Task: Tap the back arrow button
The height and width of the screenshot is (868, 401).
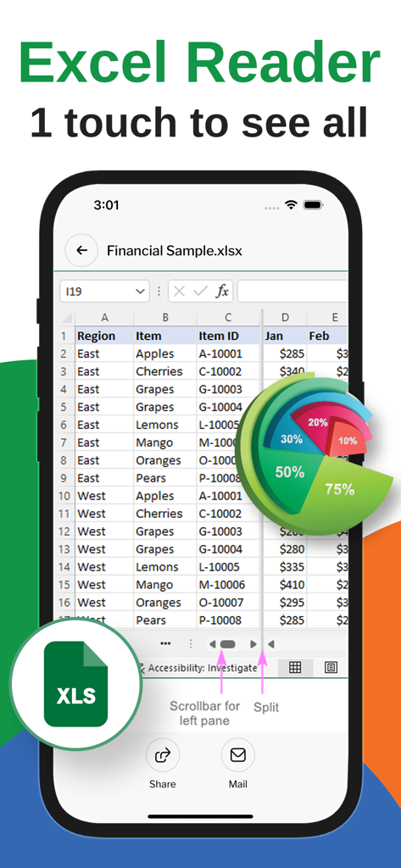Action: click(82, 251)
